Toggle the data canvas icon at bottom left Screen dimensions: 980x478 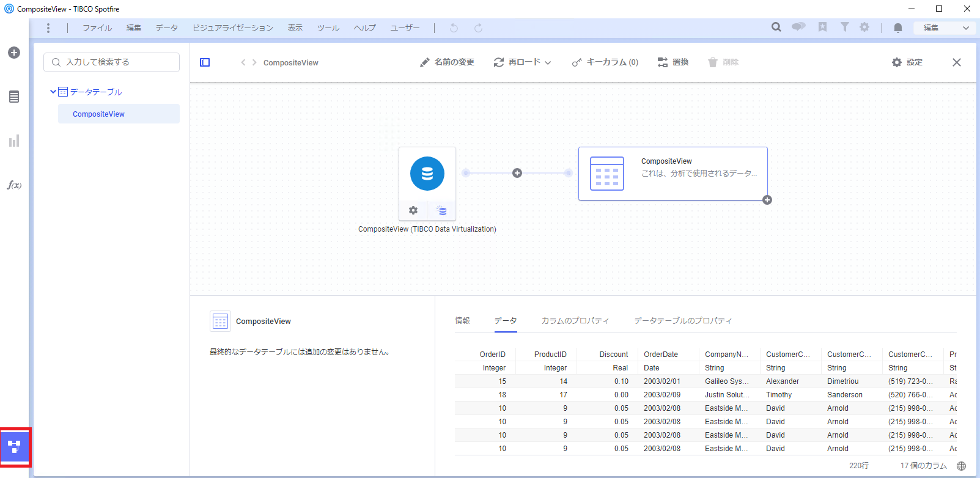click(x=15, y=446)
